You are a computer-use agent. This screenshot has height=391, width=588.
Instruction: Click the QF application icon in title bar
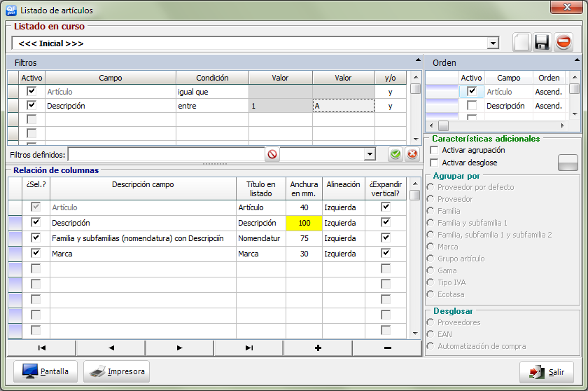(11, 10)
